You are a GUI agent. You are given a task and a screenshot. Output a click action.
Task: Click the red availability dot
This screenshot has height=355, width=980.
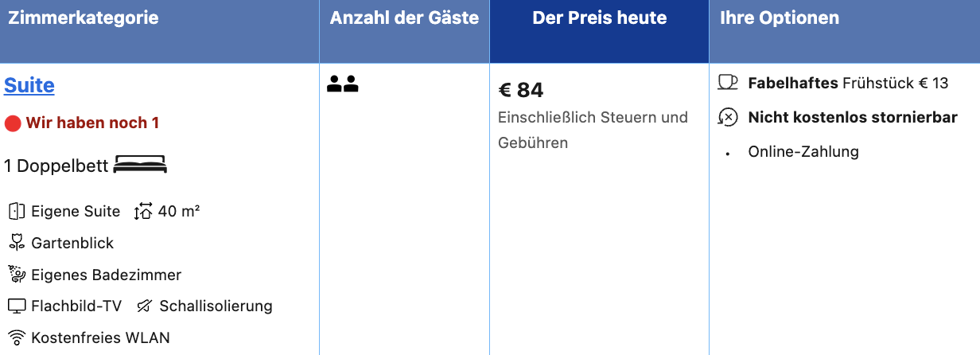coord(13,123)
